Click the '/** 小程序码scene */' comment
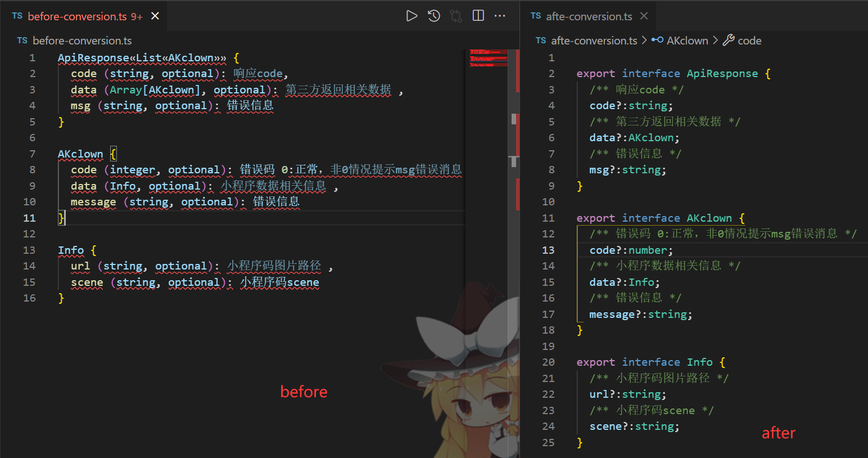The image size is (868, 458). click(x=652, y=411)
